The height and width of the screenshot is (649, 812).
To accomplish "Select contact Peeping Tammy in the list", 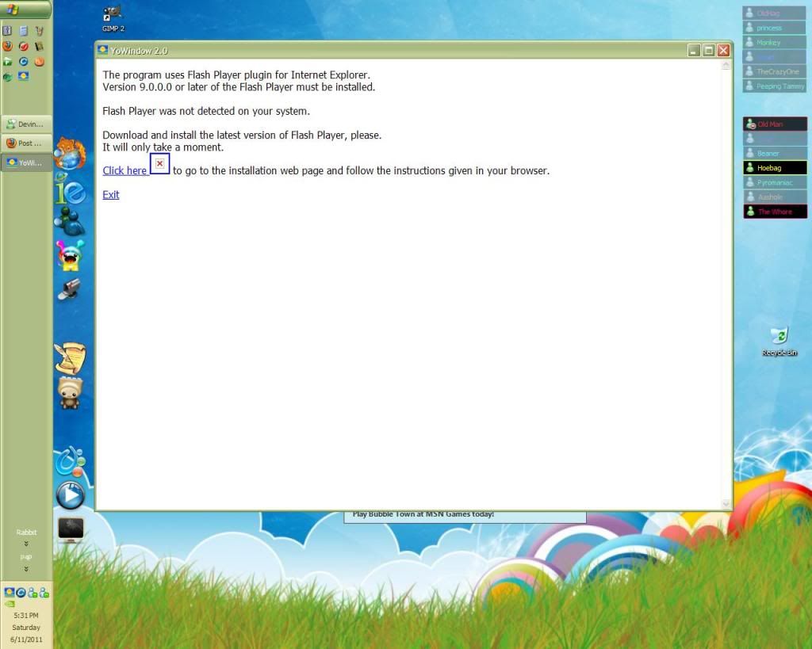I will [774, 86].
